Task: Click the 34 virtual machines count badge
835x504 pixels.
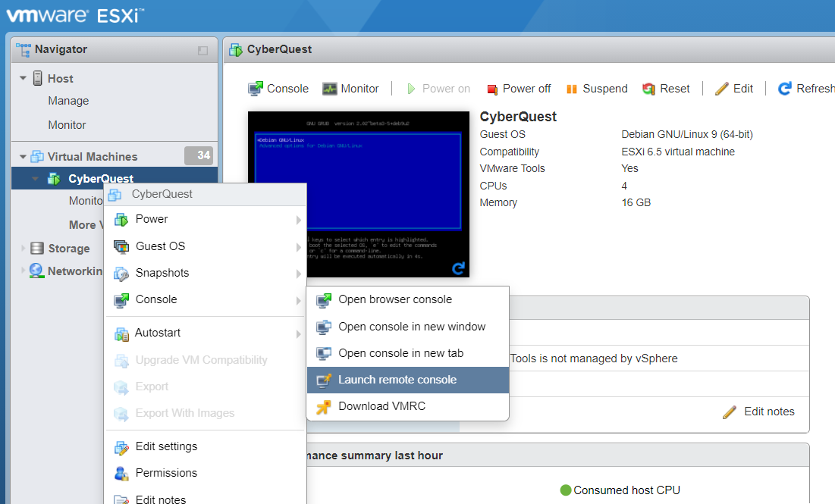Action: coord(199,156)
